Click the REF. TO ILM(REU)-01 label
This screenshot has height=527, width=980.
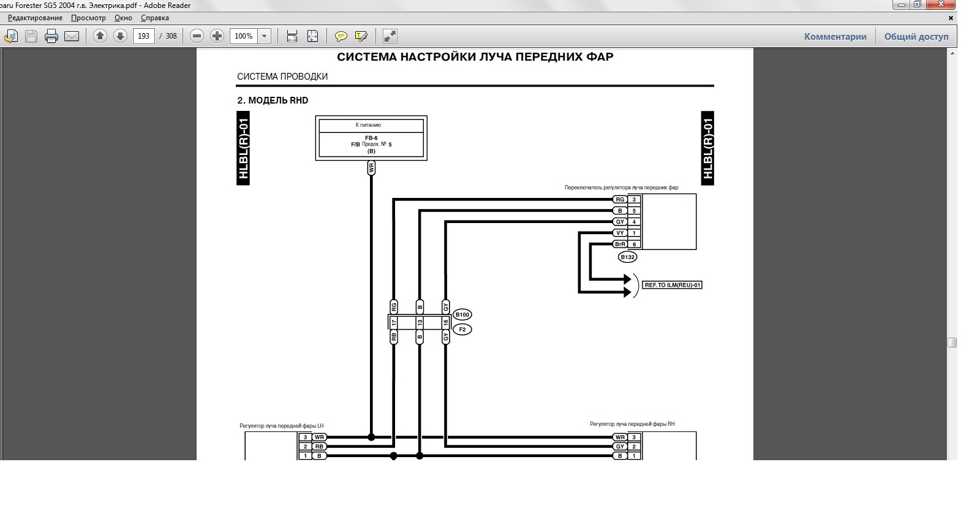pyautogui.click(x=673, y=285)
